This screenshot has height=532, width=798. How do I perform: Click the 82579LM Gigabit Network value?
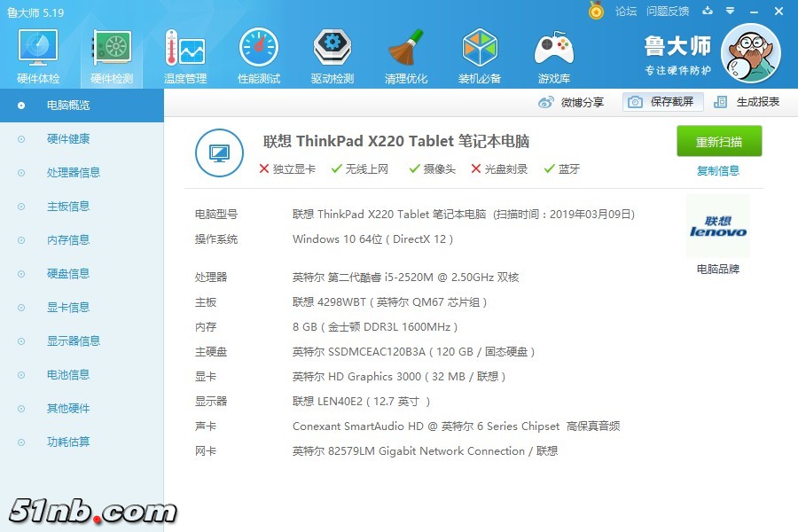pyautogui.click(x=425, y=451)
